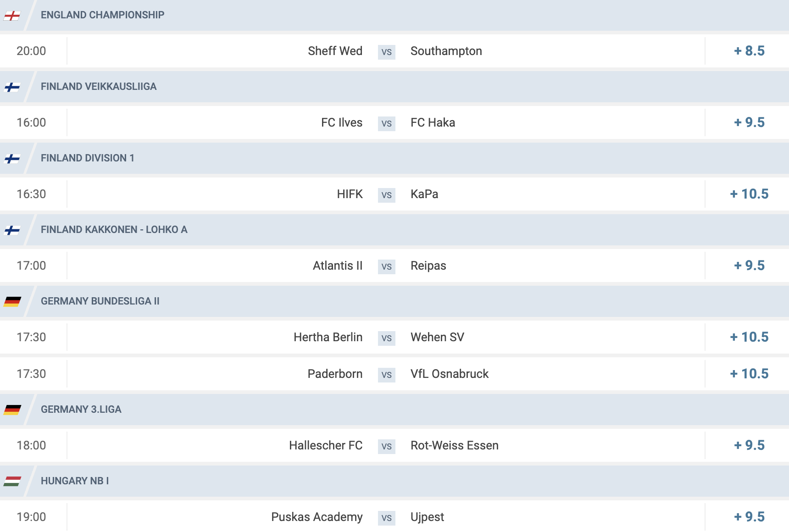Click the Finland flag beside Kakkonen Lohko A

click(x=12, y=230)
